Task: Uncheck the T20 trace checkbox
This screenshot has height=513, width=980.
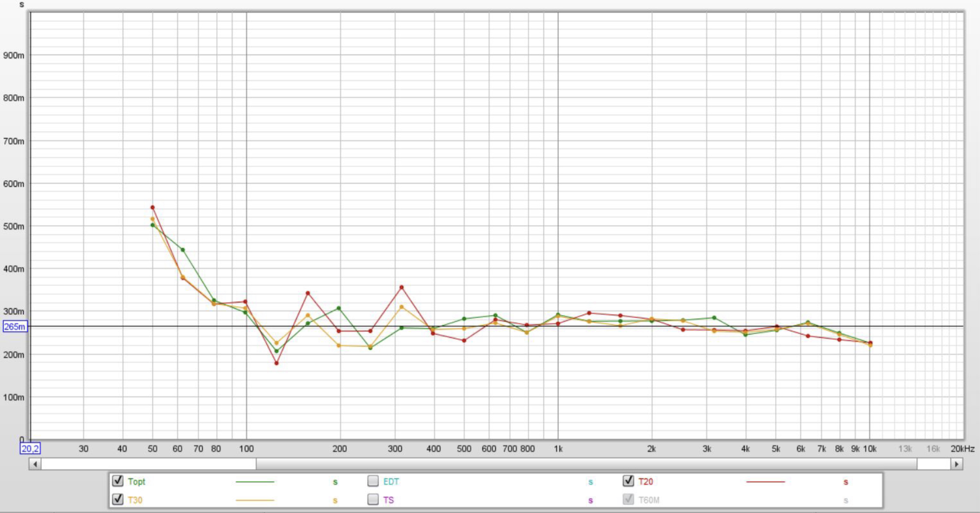Action: (628, 481)
